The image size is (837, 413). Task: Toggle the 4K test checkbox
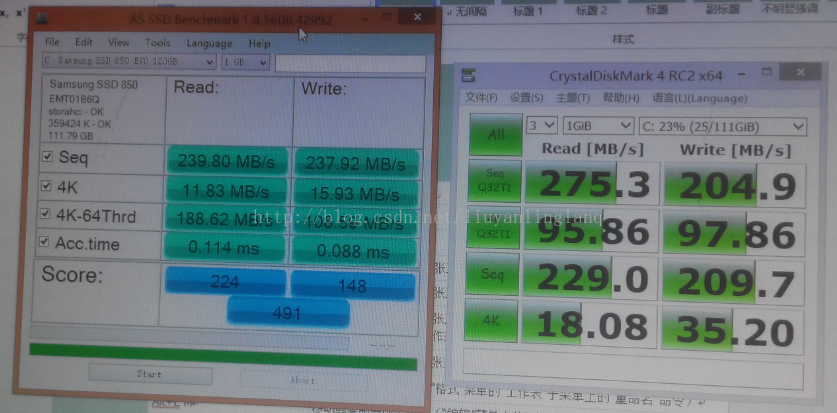(x=46, y=186)
